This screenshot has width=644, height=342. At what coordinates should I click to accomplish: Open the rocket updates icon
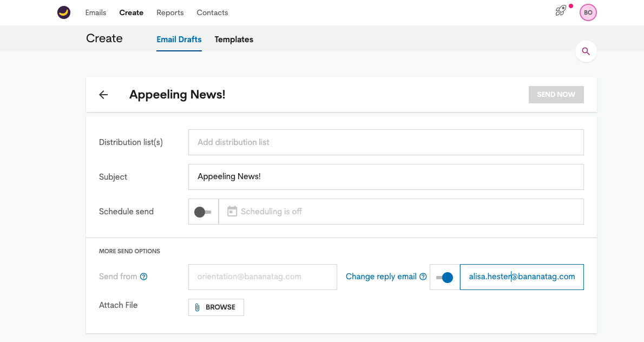pos(561,11)
